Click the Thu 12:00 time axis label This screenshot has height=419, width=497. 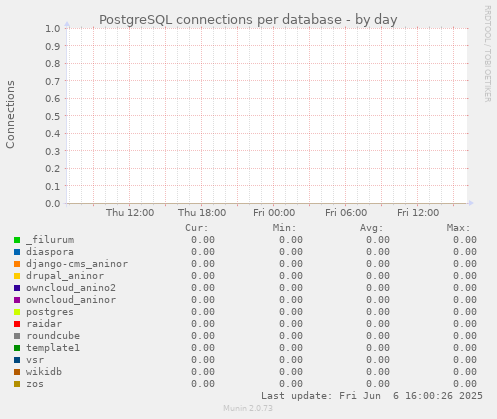tap(130, 213)
